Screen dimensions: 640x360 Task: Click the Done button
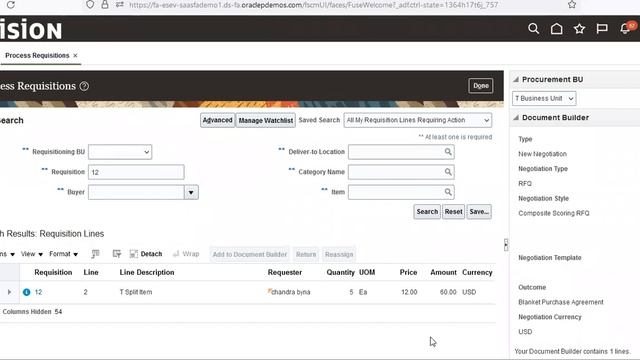pyautogui.click(x=481, y=86)
